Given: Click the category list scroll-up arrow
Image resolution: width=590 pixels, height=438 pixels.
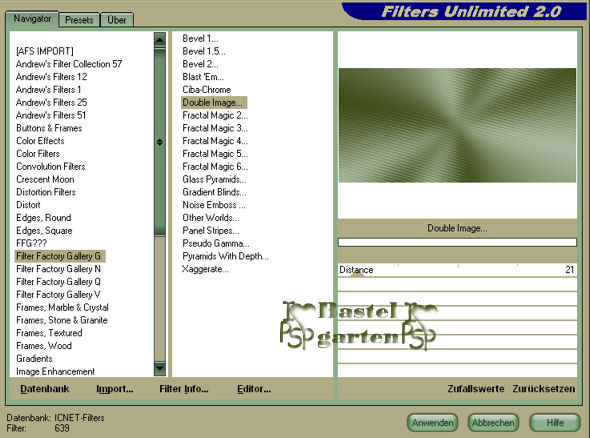Looking at the screenshot, I should 160,39.
